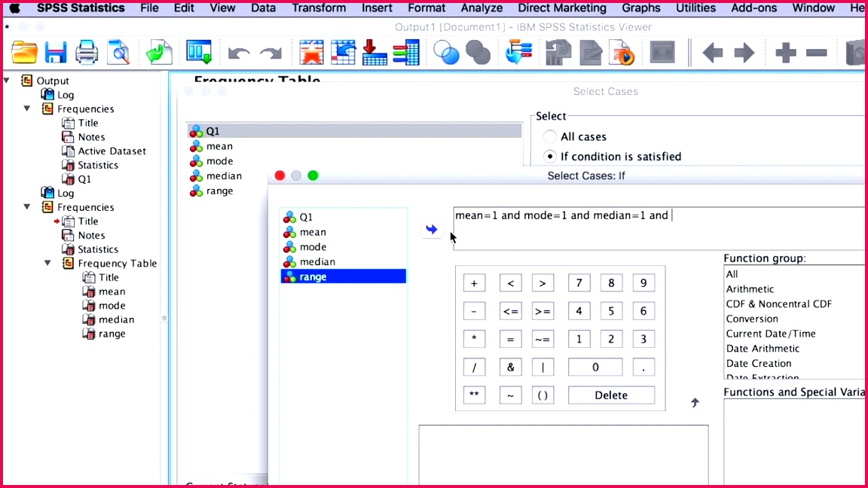Open the Graphs menu
This screenshot has width=868, height=488.
(x=641, y=8)
